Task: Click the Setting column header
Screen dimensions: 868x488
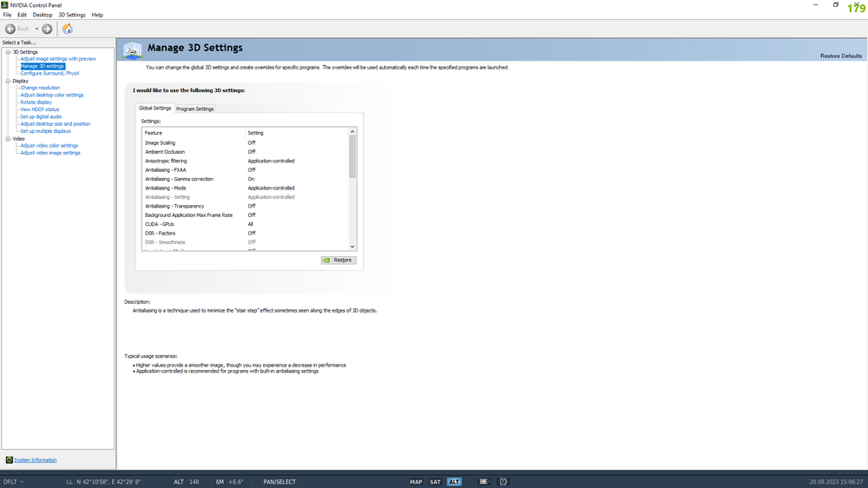Action: point(297,133)
